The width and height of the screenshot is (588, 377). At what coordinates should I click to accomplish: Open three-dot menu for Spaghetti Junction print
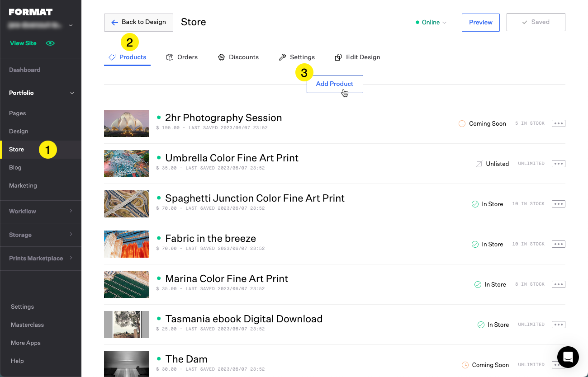[x=558, y=204]
